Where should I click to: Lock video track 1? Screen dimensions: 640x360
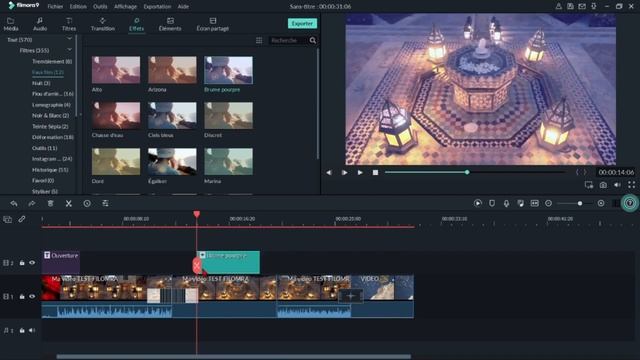[x=22, y=296]
